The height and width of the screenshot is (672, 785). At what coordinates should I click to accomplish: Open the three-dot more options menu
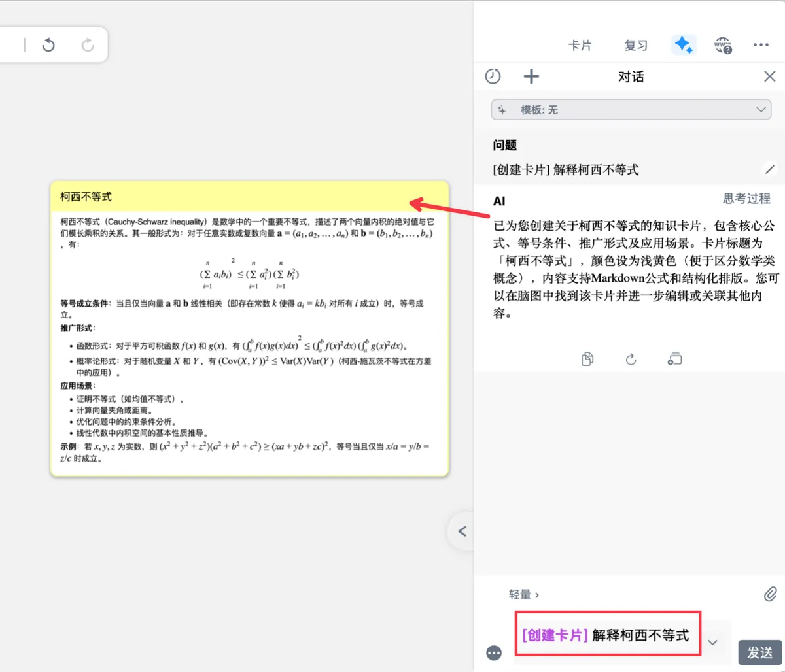click(761, 45)
